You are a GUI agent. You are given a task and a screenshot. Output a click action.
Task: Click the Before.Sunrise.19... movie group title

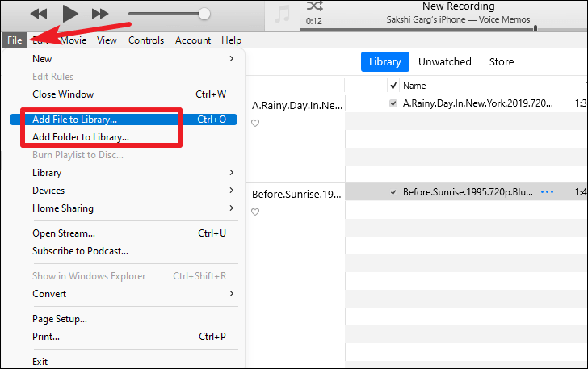296,195
